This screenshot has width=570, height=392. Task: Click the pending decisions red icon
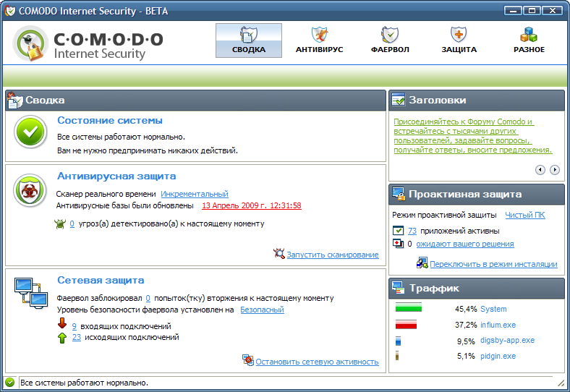pos(399,244)
